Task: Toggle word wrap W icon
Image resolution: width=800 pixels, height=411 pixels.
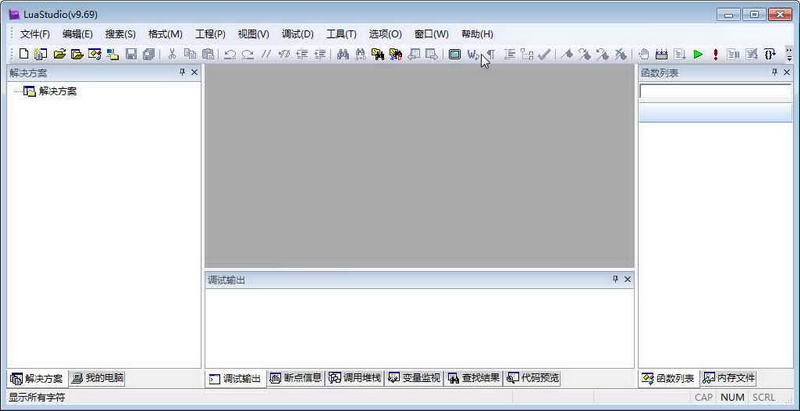Action: point(473,54)
